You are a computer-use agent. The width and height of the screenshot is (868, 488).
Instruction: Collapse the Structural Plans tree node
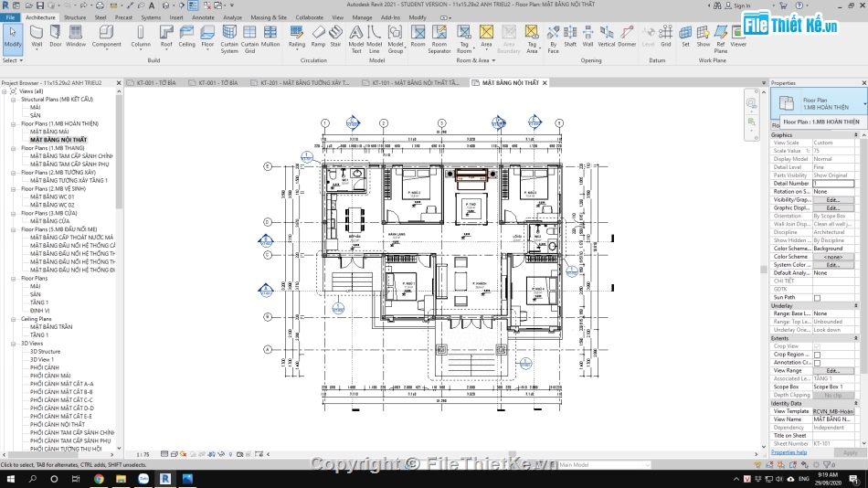pyautogui.click(x=14, y=100)
